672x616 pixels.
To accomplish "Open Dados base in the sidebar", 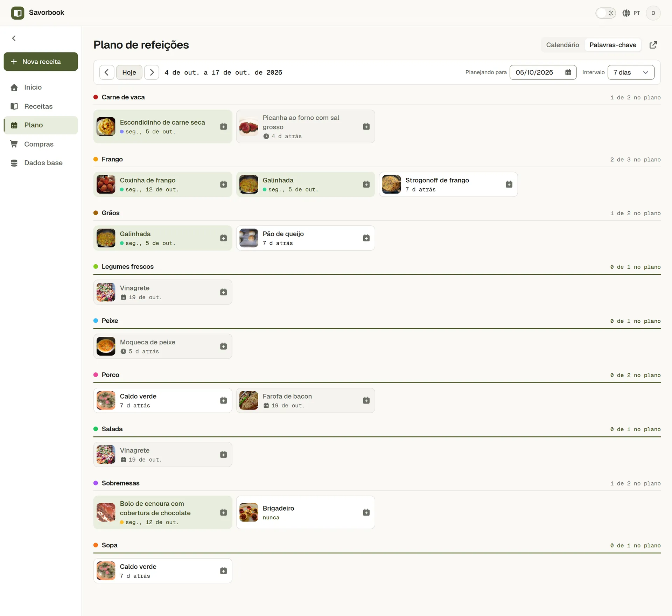I will click(x=41, y=163).
